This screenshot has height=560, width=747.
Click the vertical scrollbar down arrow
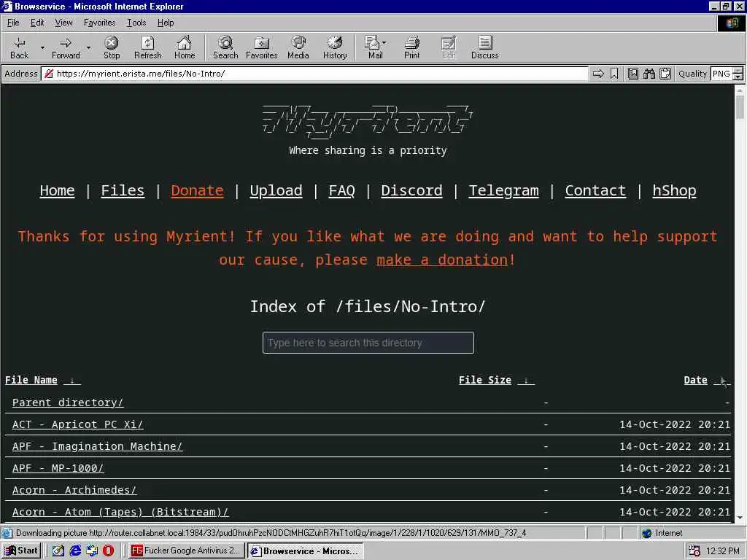coord(740,518)
